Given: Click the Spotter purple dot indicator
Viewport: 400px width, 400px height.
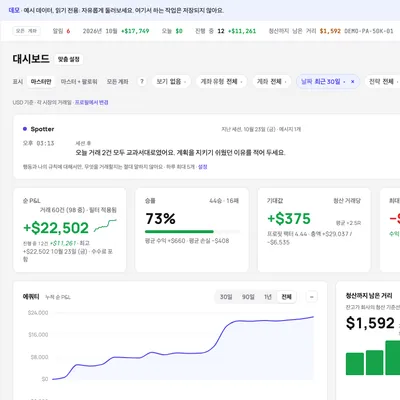Looking at the screenshot, I should point(25,129).
